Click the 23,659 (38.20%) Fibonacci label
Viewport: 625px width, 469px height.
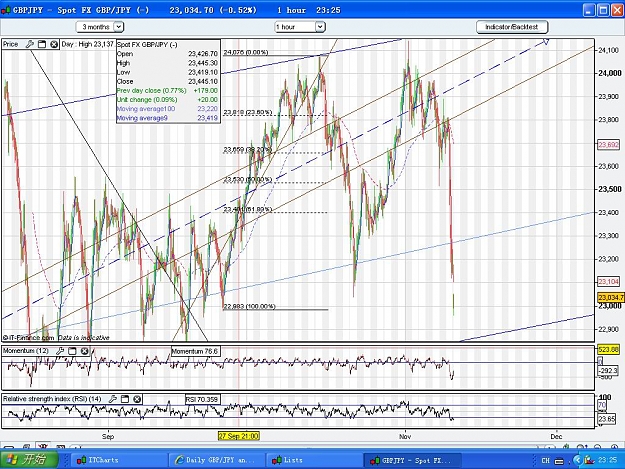point(248,150)
